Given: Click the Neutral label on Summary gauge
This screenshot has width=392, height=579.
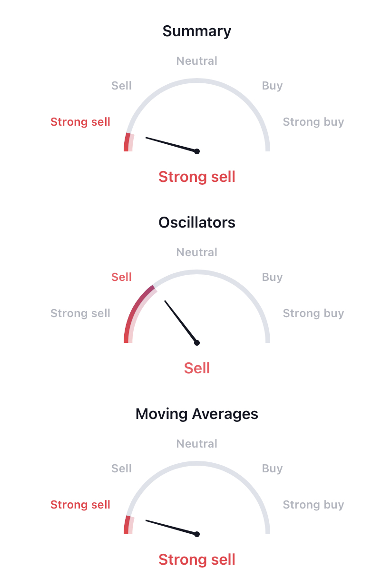Looking at the screenshot, I should pyautogui.click(x=197, y=61).
